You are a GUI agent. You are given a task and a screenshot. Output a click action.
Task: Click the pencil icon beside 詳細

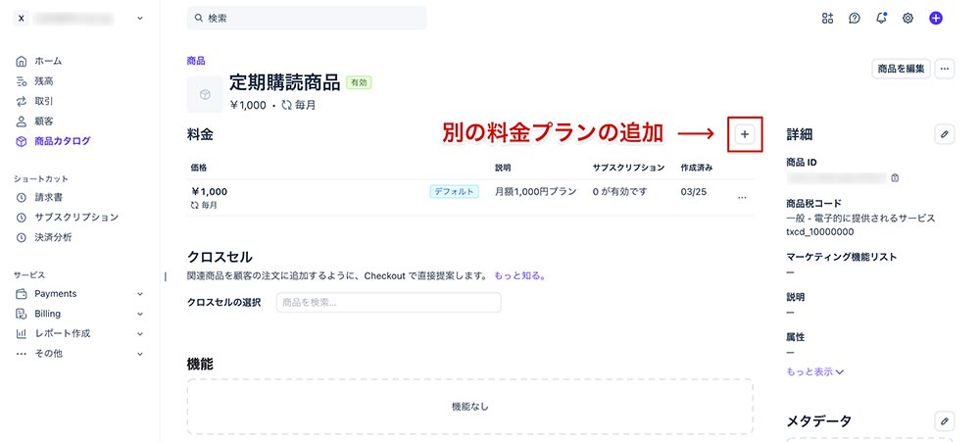pyautogui.click(x=944, y=134)
